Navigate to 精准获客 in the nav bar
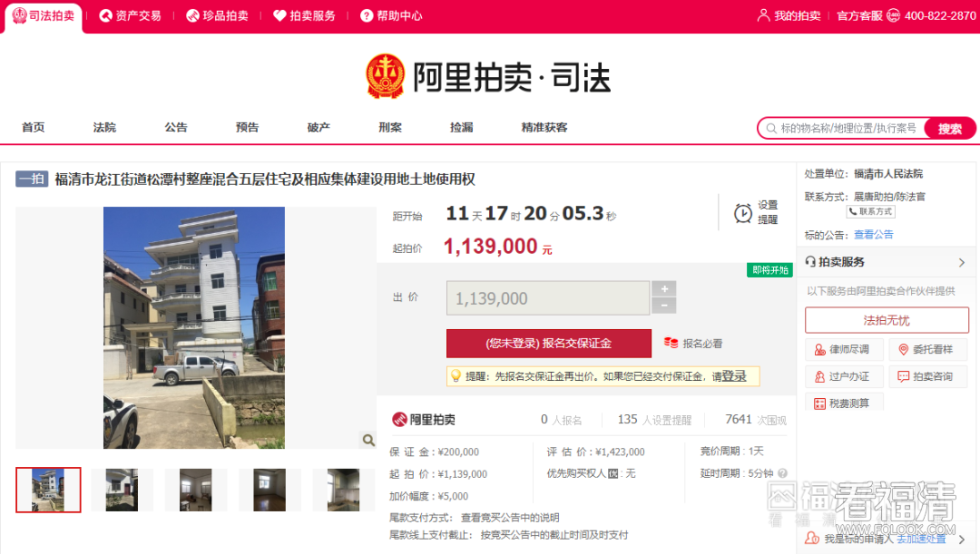The width and height of the screenshot is (980, 554). pos(544,128)
